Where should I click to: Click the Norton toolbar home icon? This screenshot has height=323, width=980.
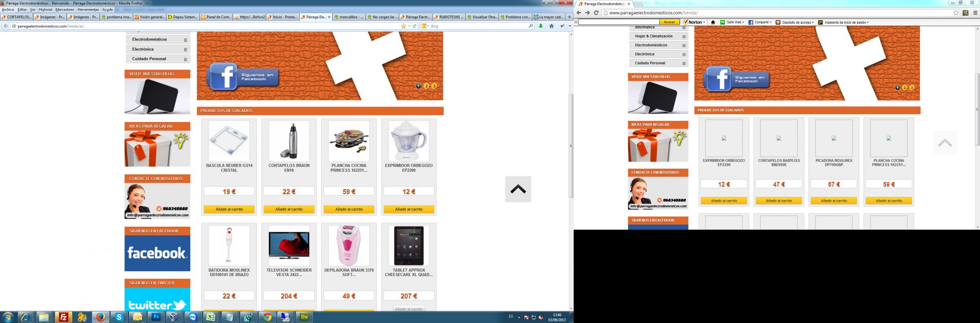(713, 22)
